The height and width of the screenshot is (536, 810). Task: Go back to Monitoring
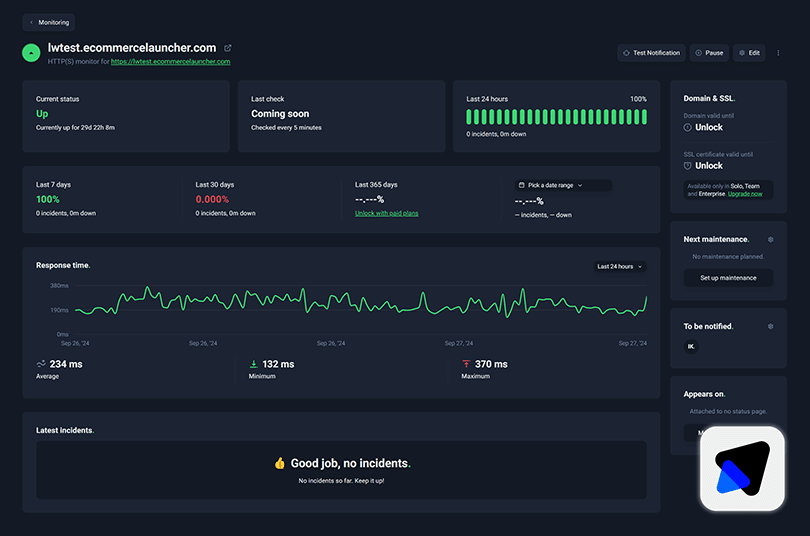(x=49, y=22)
